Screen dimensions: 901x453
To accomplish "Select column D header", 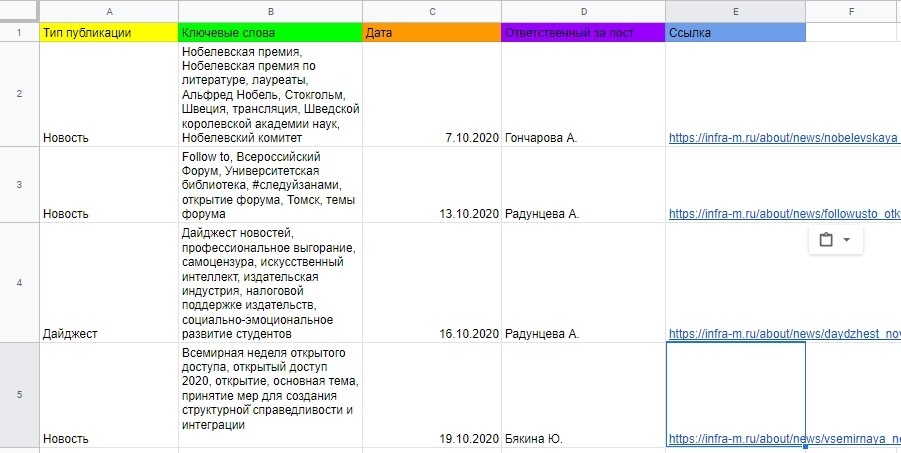I will click(x=584, y=11).
